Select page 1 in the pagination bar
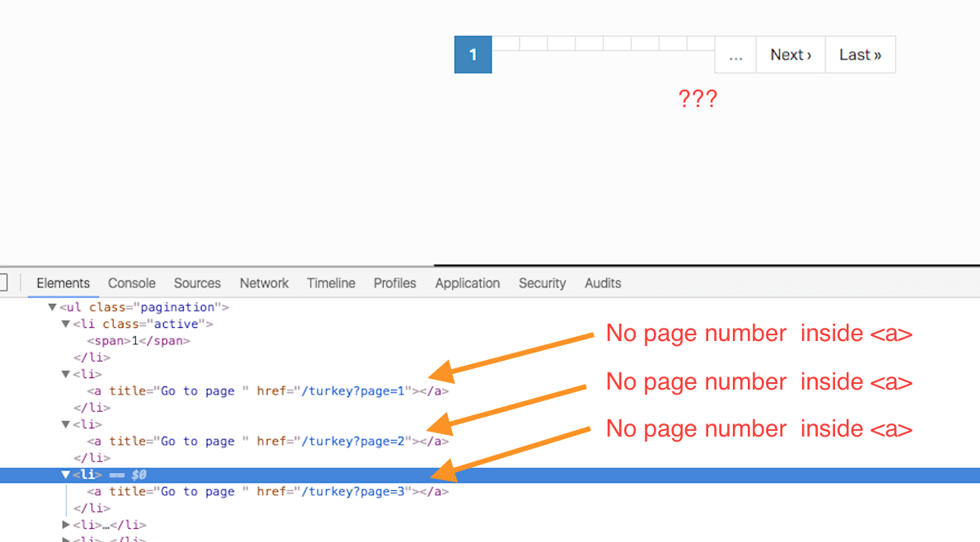Viewport: 980px width, 542px height. [473, 54]
